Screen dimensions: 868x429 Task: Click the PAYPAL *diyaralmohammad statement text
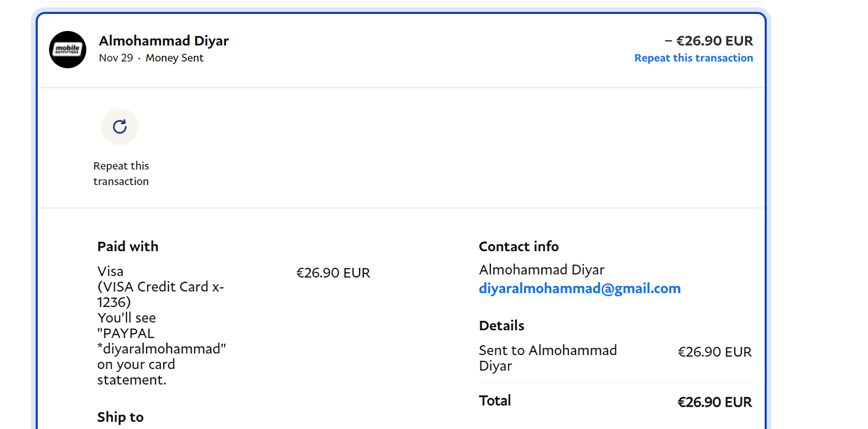tap(161, 341)
